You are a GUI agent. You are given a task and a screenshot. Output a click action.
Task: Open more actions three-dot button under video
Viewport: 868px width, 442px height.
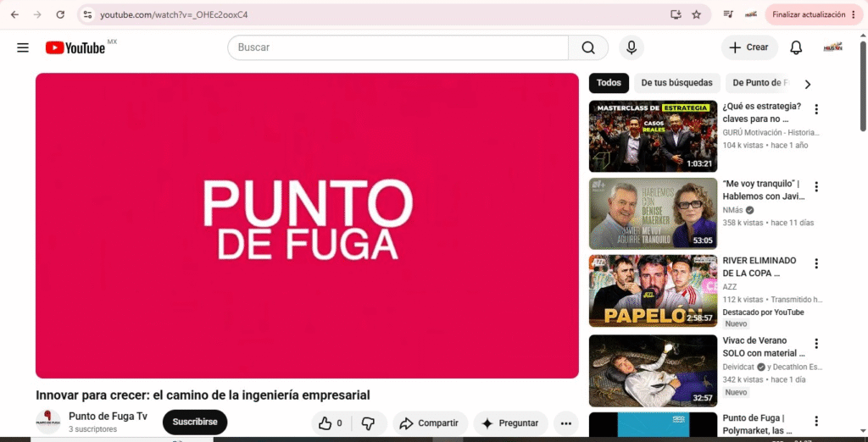565,423
